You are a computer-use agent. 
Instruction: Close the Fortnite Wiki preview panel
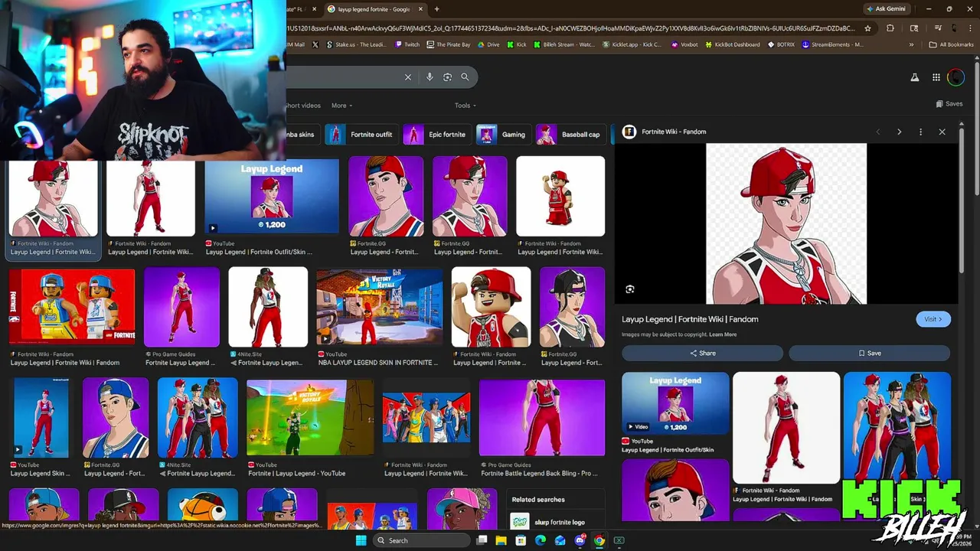pyautogui.click(x=942, y=132)
